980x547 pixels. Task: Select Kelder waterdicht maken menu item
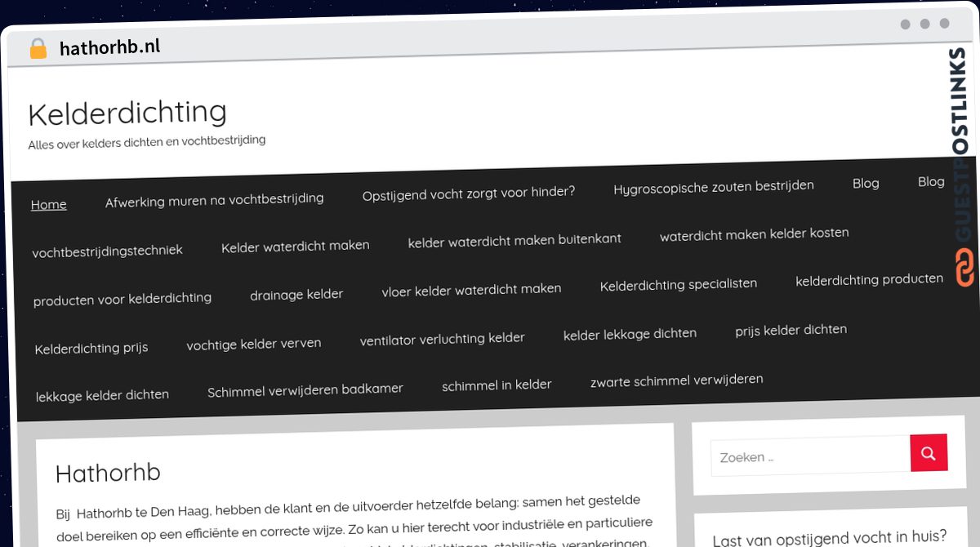pos(295,246)
